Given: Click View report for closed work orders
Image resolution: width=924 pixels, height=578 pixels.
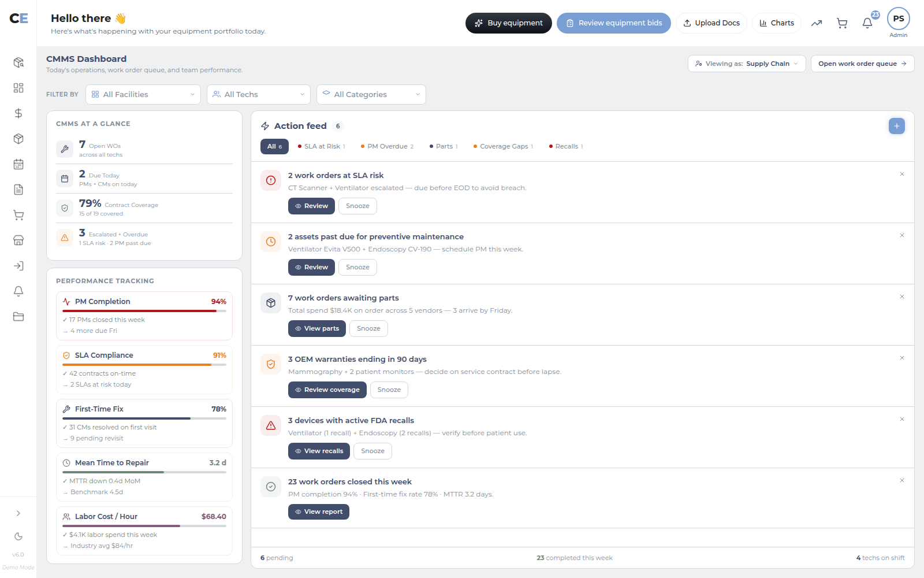Looking at the screenshot, I should pyautogui.click(x=319, y=512).
